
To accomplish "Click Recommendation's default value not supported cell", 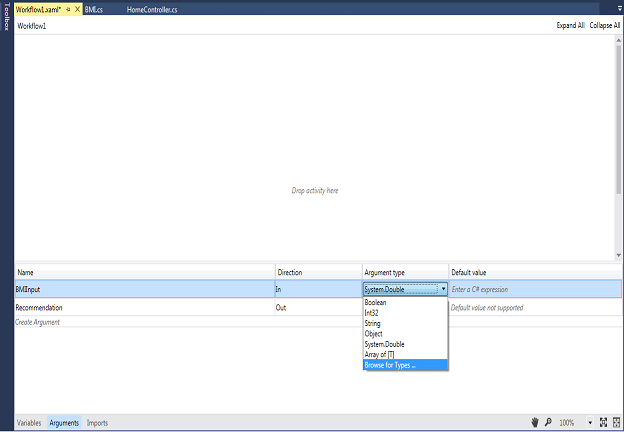I will (x=535, y=307).
